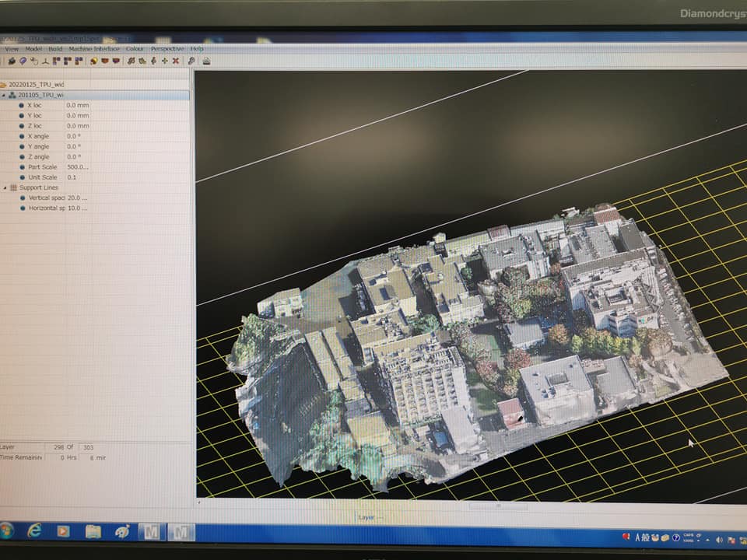The image size is (747, 560).
Task: Open the Machine Interface menu
Action: coord(94,49)
